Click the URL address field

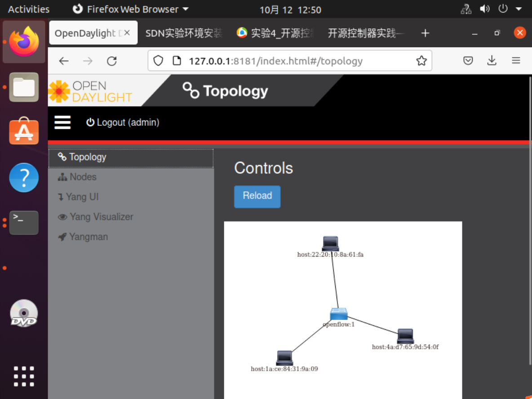[x=289, y=61]
